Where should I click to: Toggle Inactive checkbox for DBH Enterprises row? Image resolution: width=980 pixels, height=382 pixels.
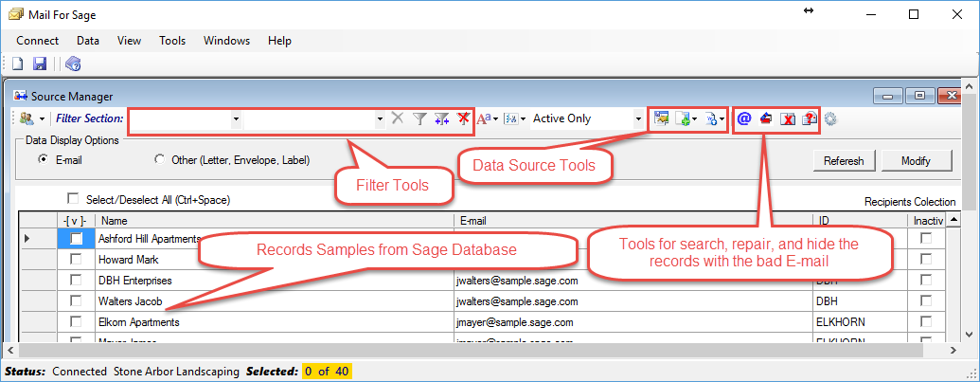[926, 280]
